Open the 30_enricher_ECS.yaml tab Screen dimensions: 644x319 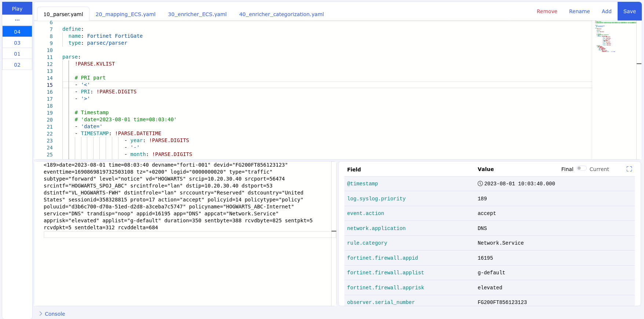(x=197, y=14)
